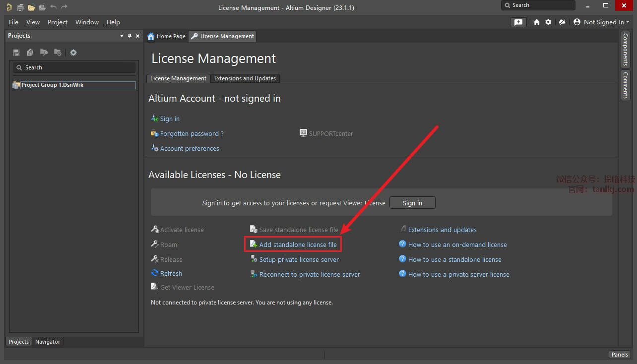Open the Window menu
Image resolution: width=637 pixels, height=364 pixels.
(x=87, y=22)
